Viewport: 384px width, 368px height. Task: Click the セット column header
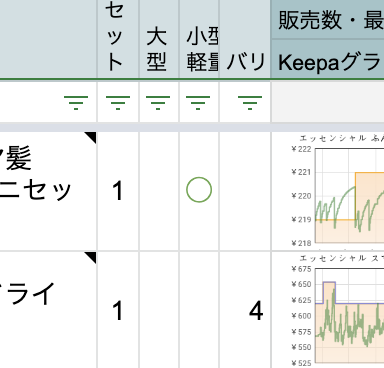[x=118, y=39]
